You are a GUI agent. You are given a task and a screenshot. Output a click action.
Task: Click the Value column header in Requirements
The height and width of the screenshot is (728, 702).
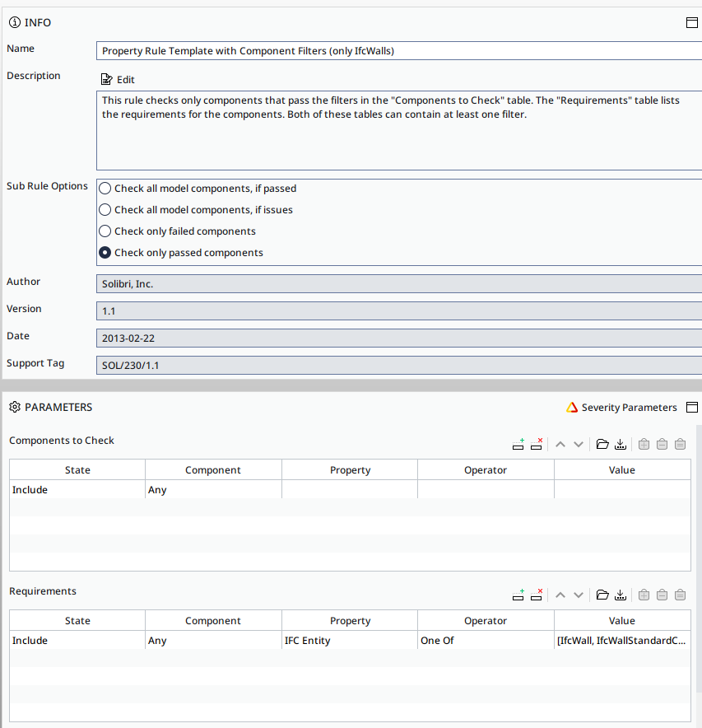[621, 620]
